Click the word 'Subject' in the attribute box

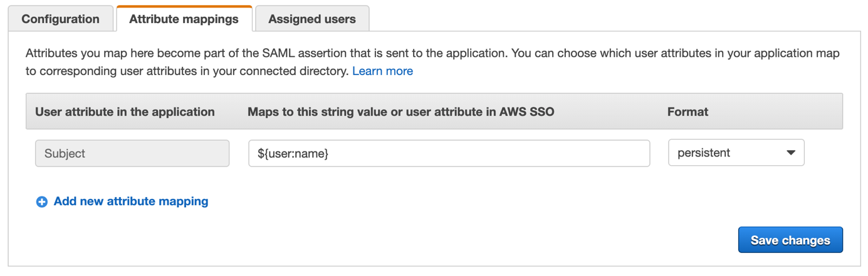[x=65, y=153]
